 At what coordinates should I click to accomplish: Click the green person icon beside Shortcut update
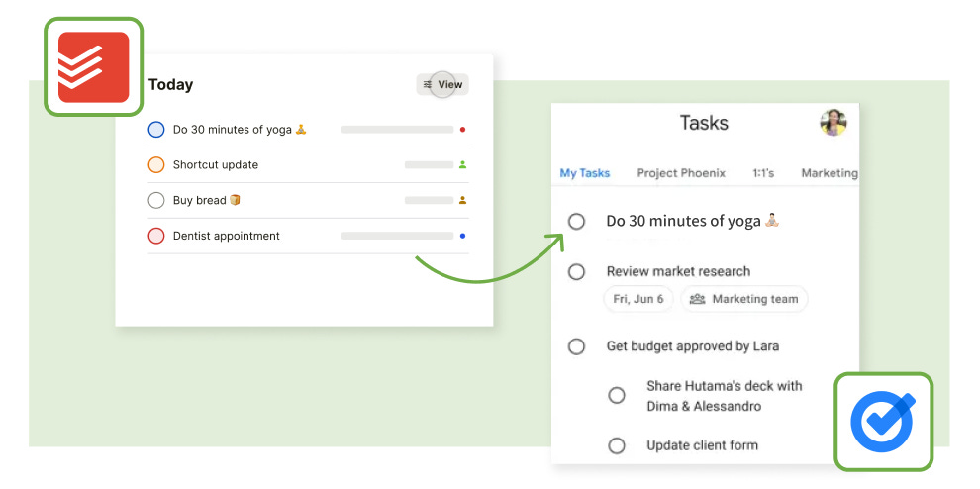pos(462,165)
